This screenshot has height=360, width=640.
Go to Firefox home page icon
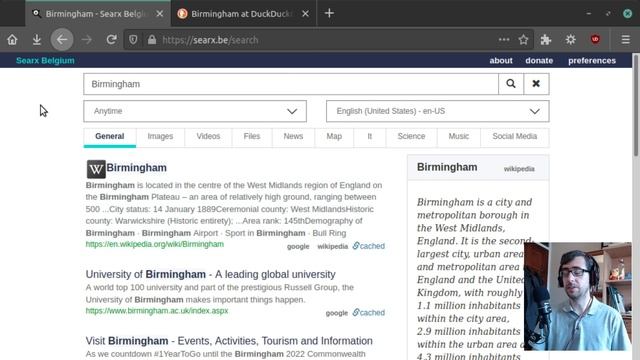pos(12,40)
